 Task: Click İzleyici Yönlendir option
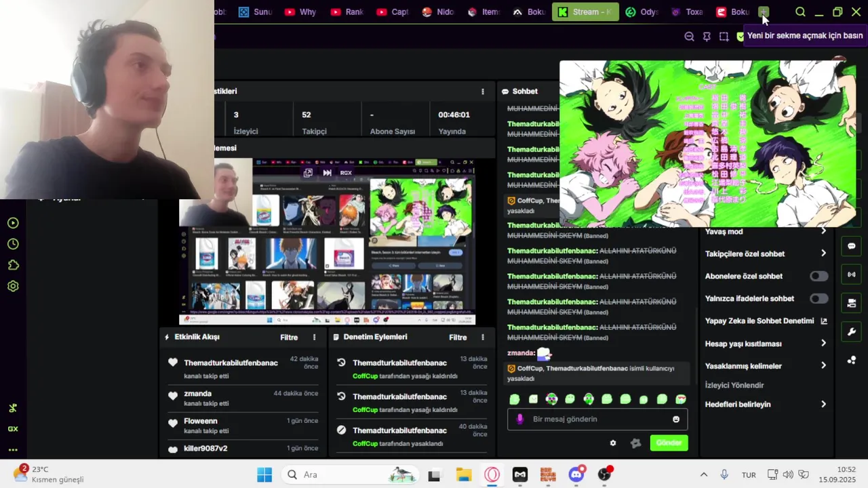tap(734, 385)
